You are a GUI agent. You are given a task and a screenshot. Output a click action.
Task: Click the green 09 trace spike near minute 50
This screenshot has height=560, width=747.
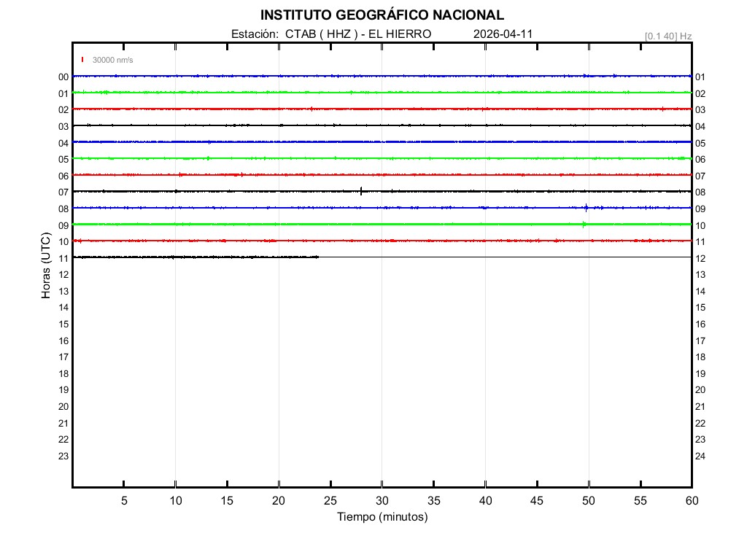point(584,224)
